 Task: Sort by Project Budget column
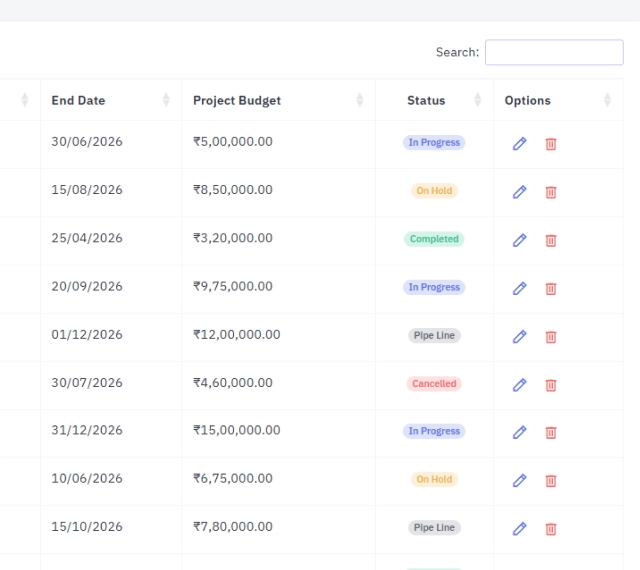point(278,100)
